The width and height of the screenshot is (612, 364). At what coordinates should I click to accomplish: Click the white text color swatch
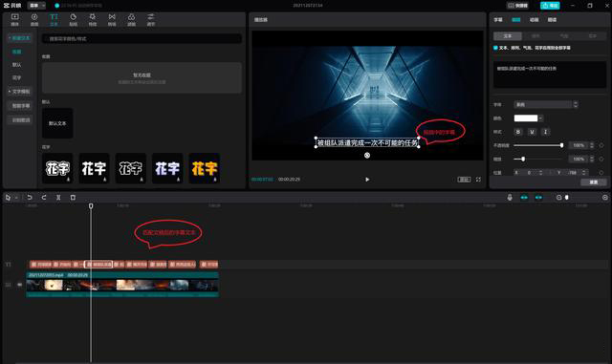coord(526,118)
